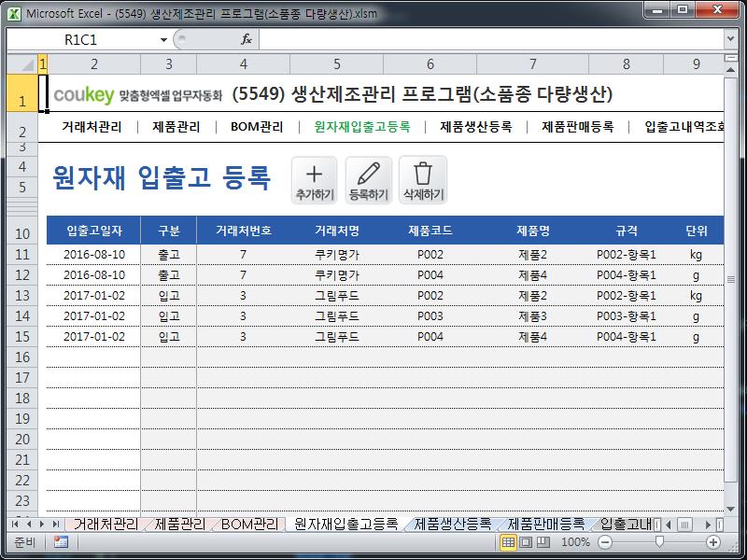Open 입출고내역조회 navigation menu item

684,127
